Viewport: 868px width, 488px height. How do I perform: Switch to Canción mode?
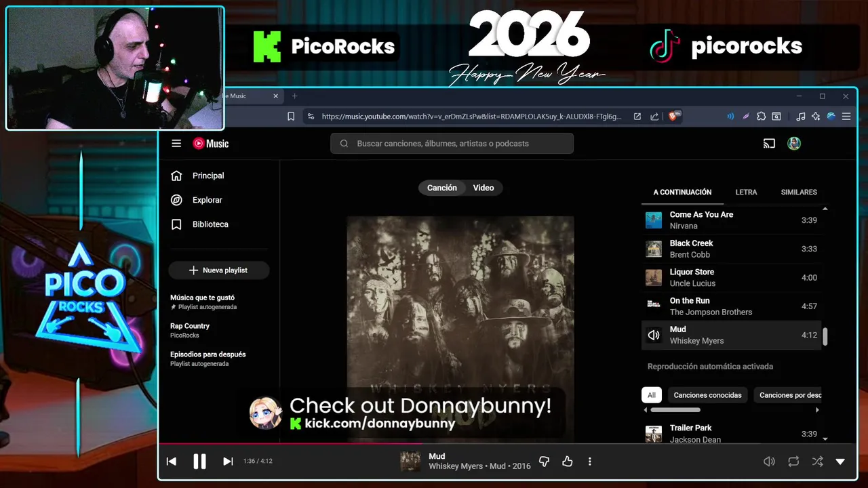442,188
